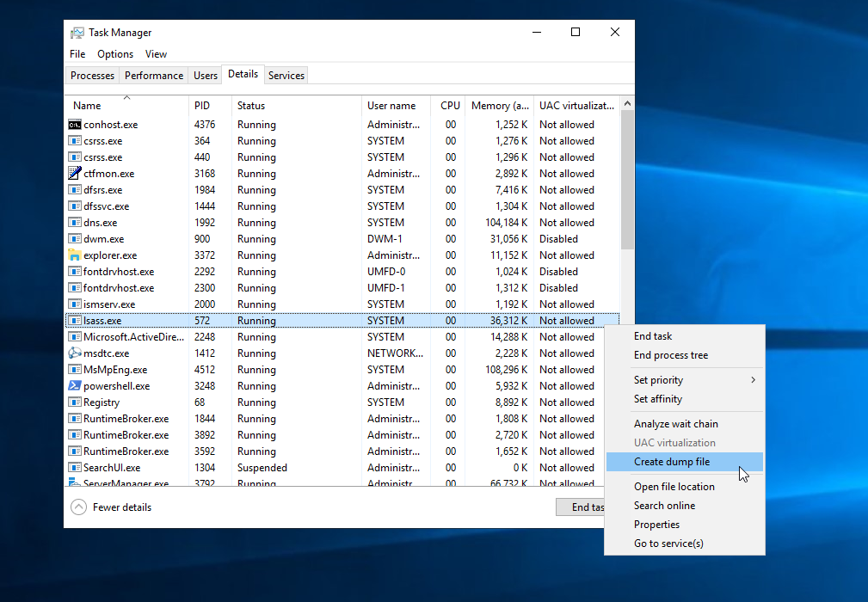Select the UMFD-0 user name cell

[386, 272]
